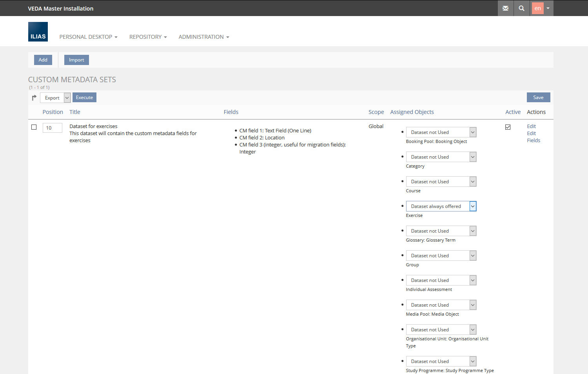The height and width of the screenshot is (374, 588).
Task: Click the Import button
Action: coord(76,60)
